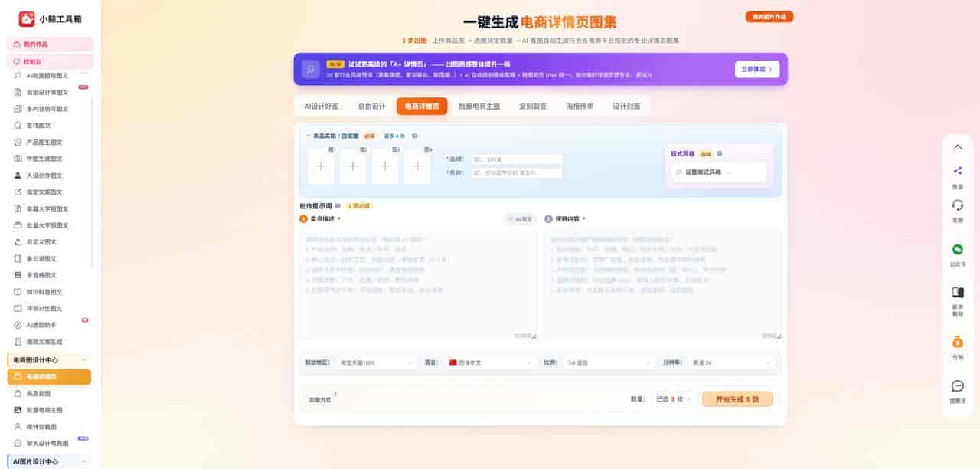Screen dimensions: 980x469
Task: Select 指定文案图文 sidebar item
Action: (x=49, y=192)
